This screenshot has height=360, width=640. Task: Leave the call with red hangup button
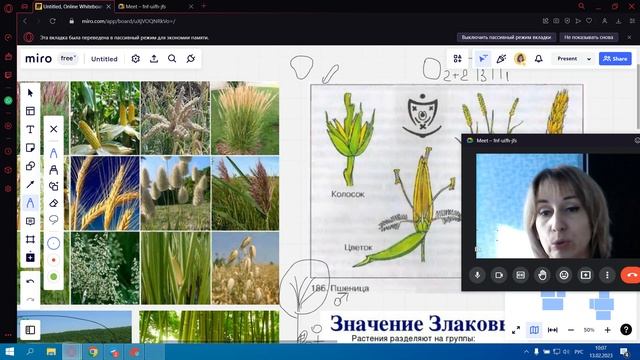(x=631, y=275)
